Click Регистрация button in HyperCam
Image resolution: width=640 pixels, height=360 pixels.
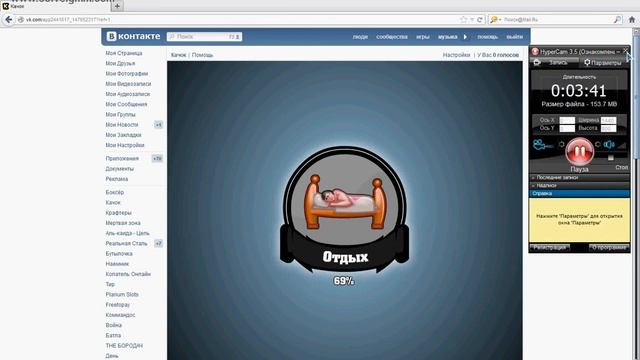[x=549, y=247]
